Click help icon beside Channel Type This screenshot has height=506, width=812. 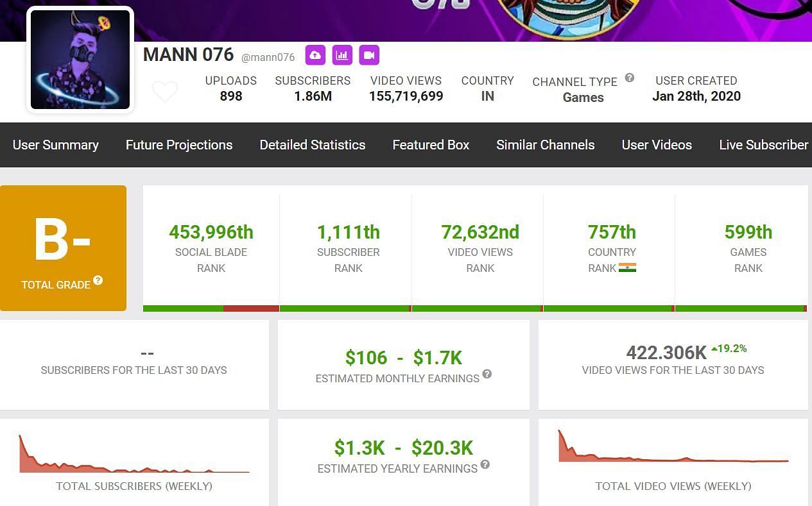pyautogui.click(x=630, y=78)
